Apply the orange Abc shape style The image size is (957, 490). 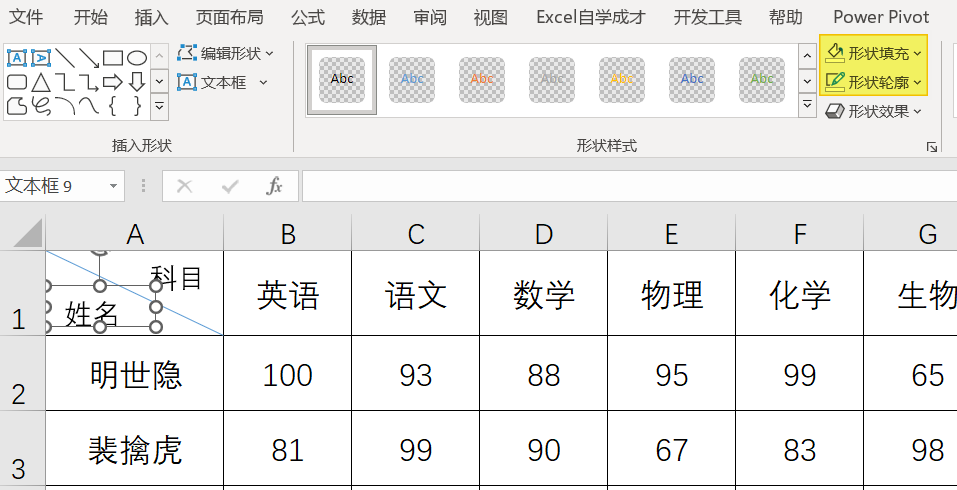(x=482, y=79)
